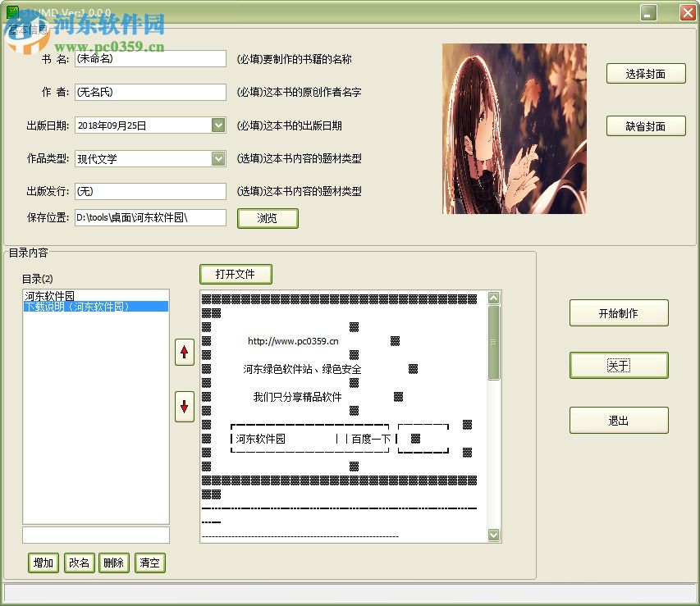
Task: Click 删除 to delete a chapter
Action: tap(113, 563)
